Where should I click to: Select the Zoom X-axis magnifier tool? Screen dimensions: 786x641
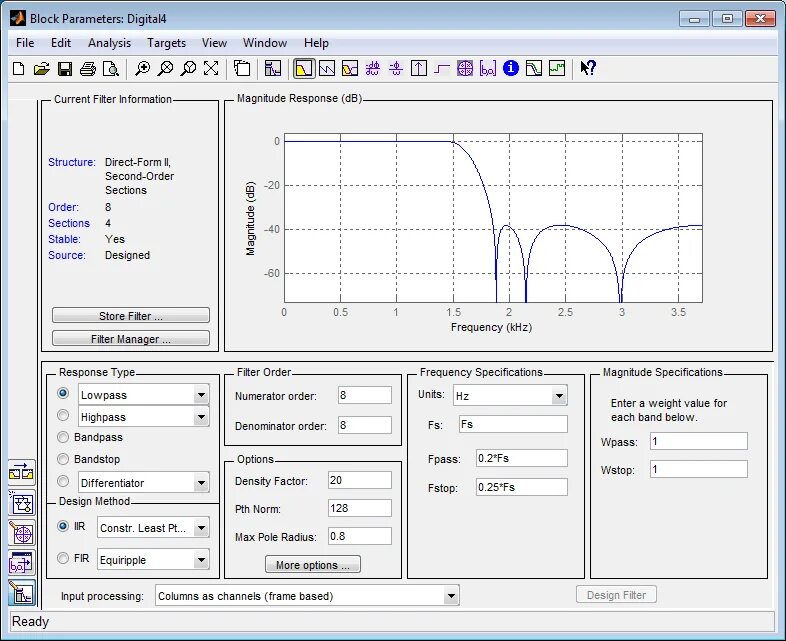tap(165, 69)
